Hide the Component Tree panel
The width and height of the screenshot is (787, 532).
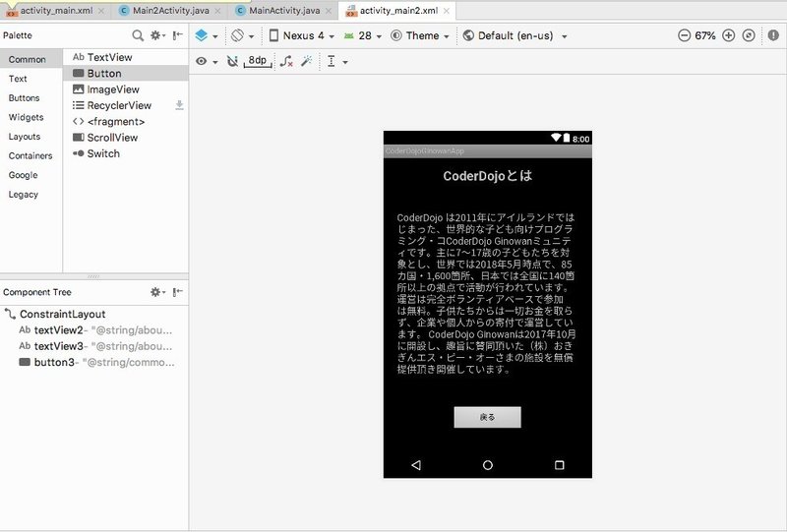pos(178,292)
